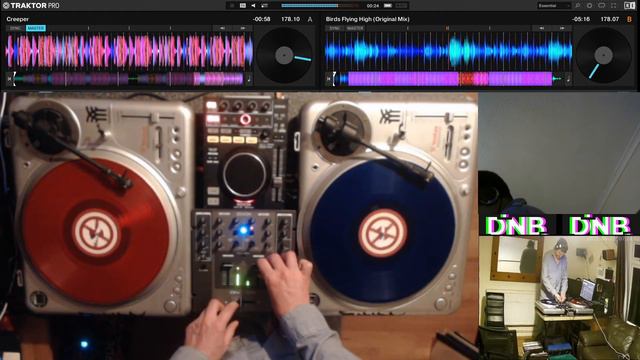Click the room webcam inset video
The height and width of the screenshot is (360, 640).
click(x=559, y=298)
